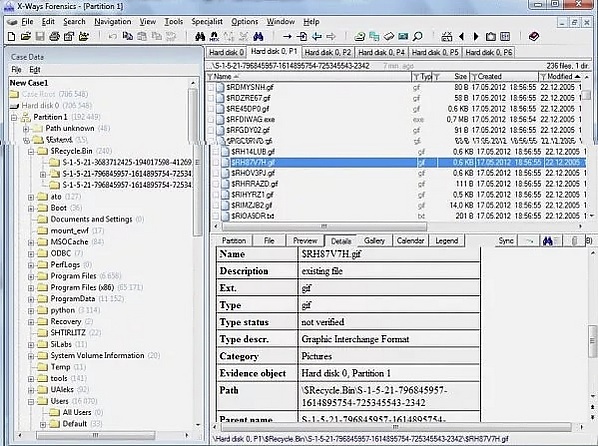This screenshot has width=598, height=446.
Task: Open the Properties toolbar icon
Action: [x=69, y=37]
